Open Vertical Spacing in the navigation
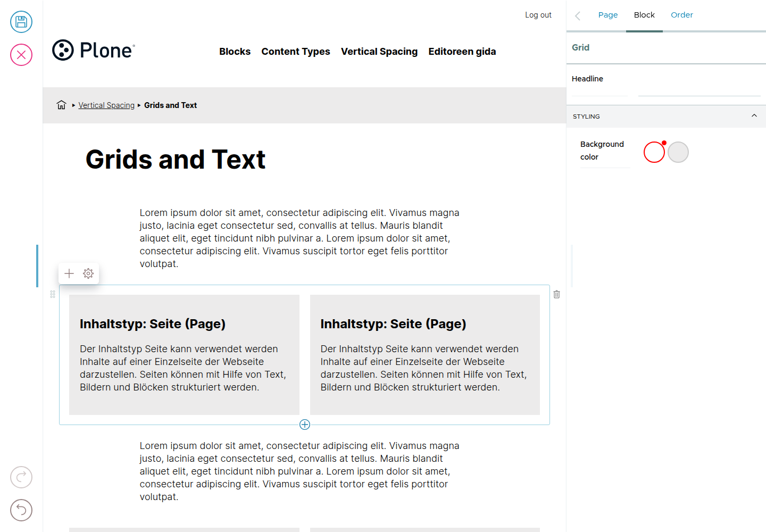The width and height of the screenshot is (766, 532). tap(379, 52)
